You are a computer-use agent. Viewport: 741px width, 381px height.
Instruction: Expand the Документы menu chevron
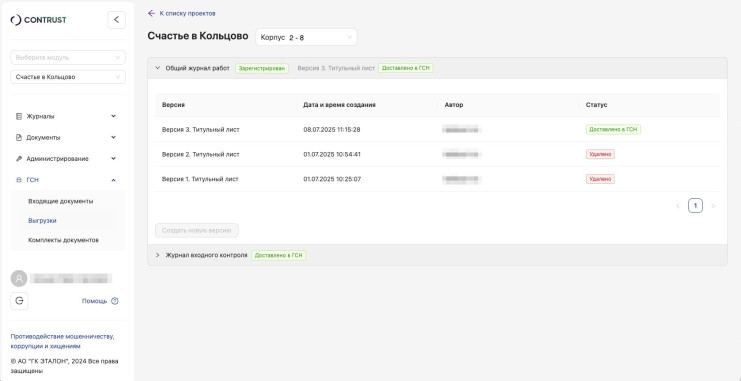click(113, 138)
